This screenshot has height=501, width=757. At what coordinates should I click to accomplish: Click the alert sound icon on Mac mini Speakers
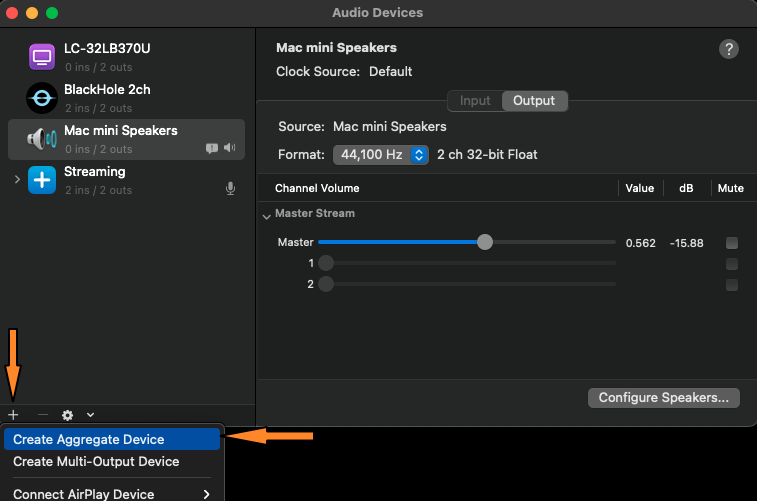pyautogui.click(x=211, y=148)
